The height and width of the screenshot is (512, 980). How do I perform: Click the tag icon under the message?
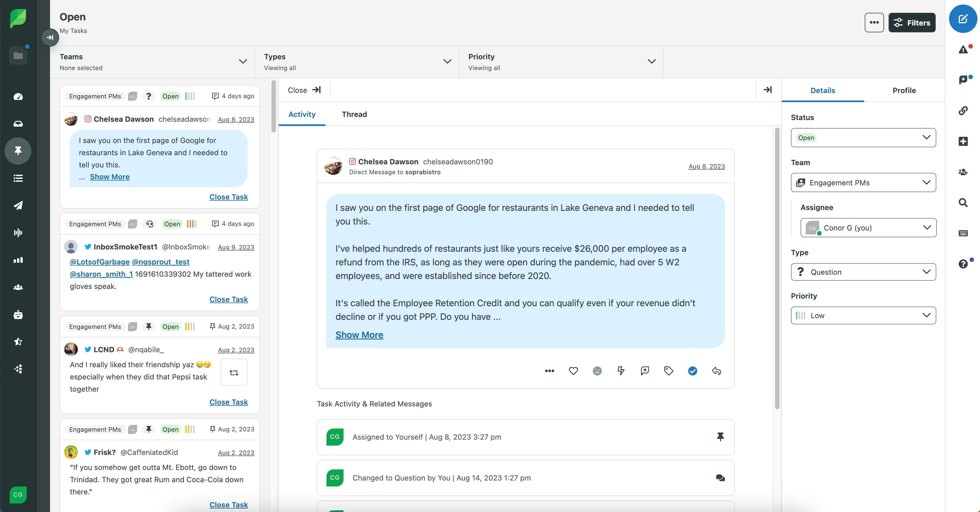point(668,371)
